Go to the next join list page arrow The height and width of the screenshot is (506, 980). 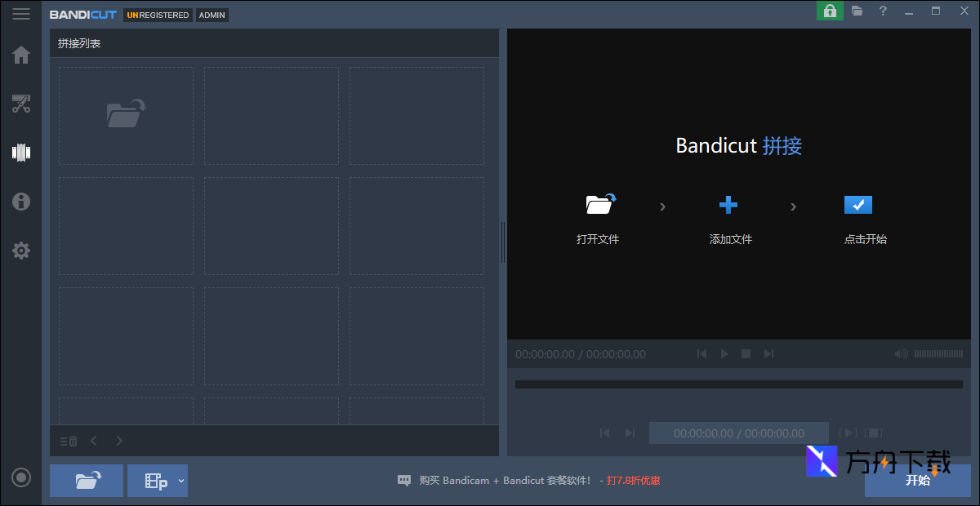(x=119, y=440)
